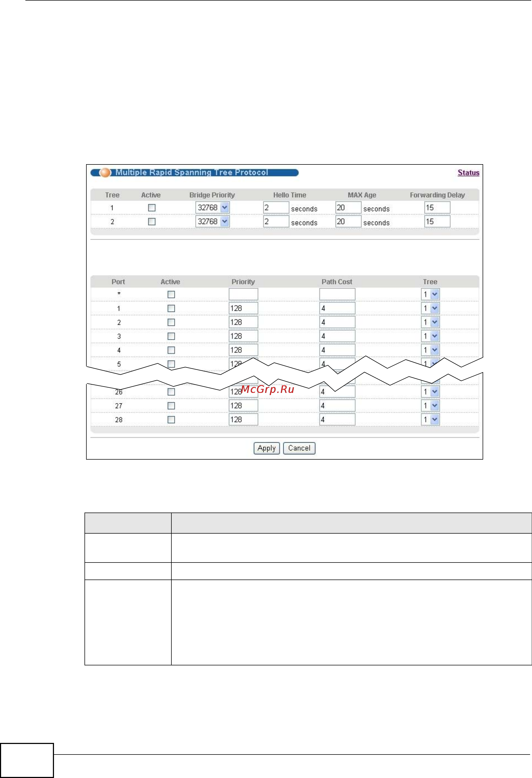Click Path Cost field for port 27
The image size is (532, 778).
(337, 406)
